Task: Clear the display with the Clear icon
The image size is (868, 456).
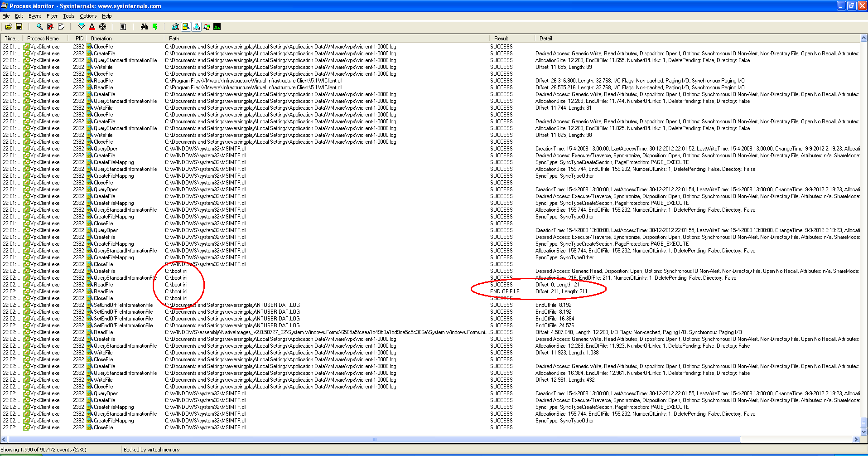Action: (x=61, y=27)
